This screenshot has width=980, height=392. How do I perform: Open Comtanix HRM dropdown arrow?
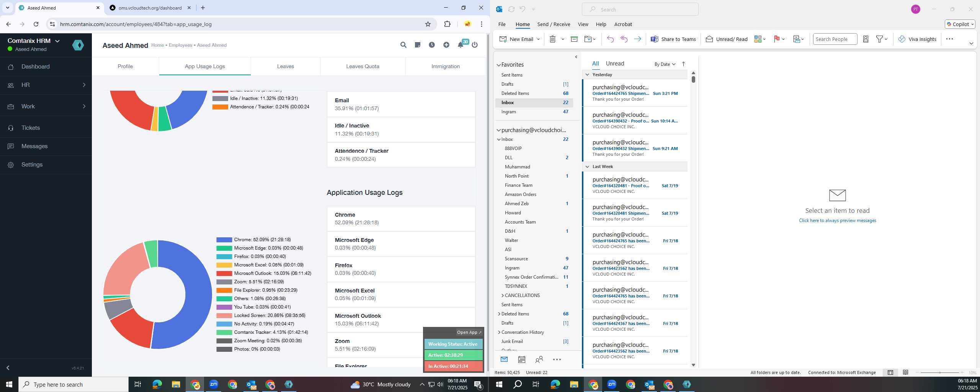(57, 41)
